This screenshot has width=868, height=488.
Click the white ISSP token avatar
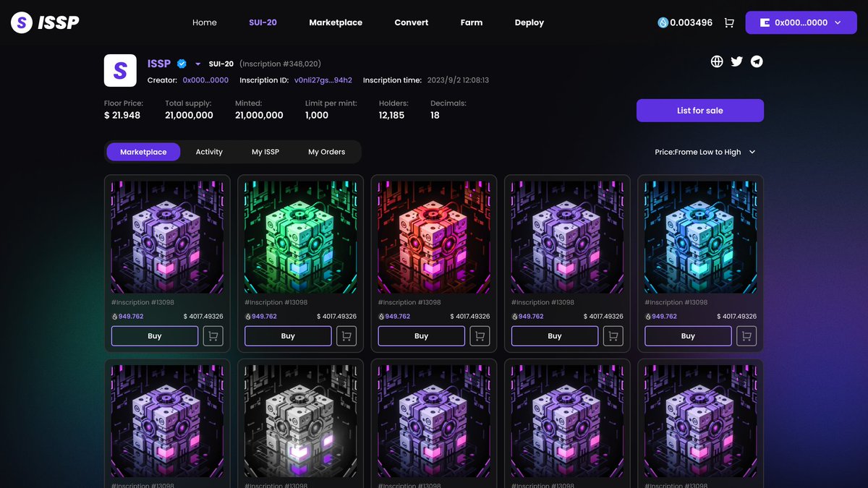(120, 70)
